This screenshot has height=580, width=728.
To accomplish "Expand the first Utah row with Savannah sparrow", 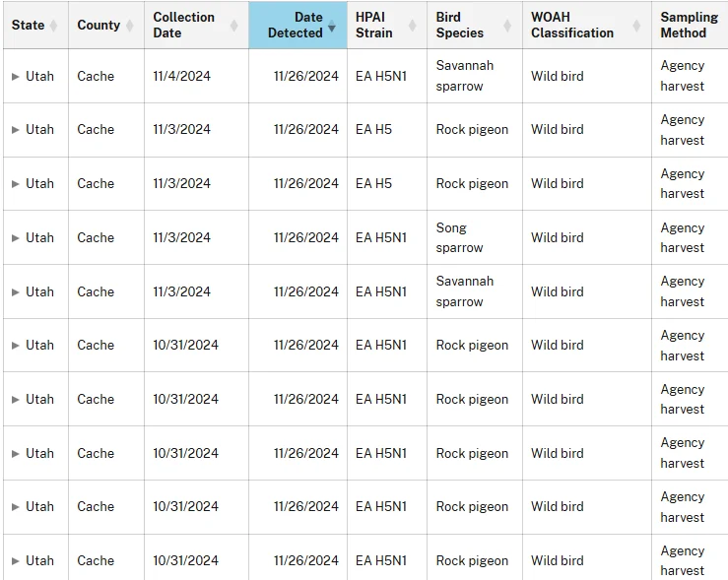I will (x=16, y=76).
